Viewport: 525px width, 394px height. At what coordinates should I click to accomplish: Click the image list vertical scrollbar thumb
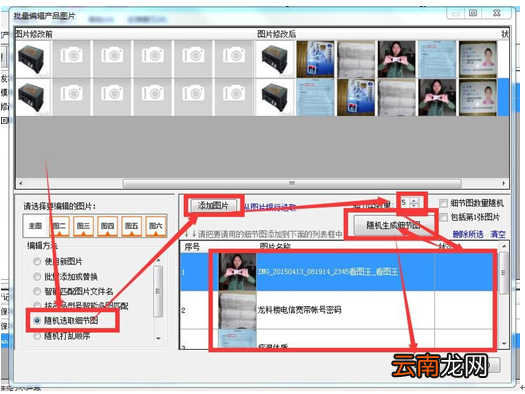pyautogui.click(x=504, y=273)
